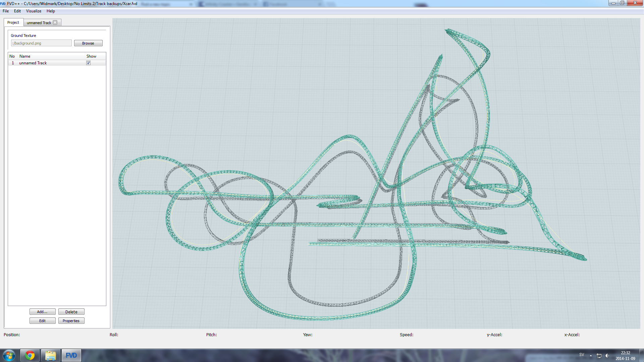Click the Browse button for ground texture

(88, 43)
